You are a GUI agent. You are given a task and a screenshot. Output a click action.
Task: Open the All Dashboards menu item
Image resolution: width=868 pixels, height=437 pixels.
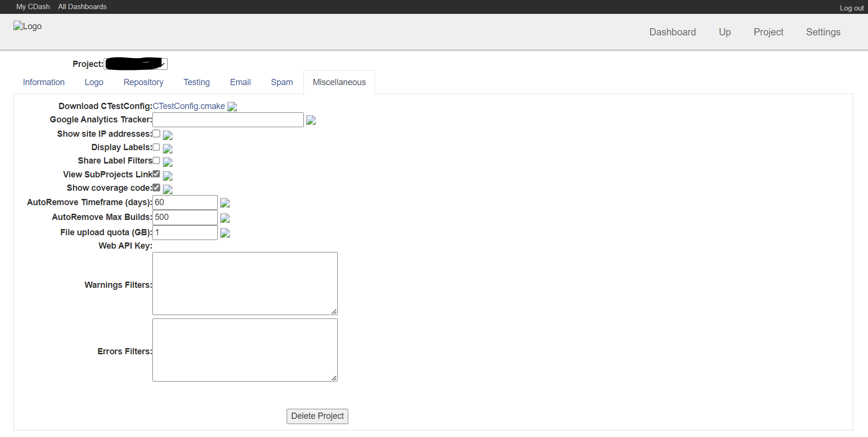(x=82, y=6)
